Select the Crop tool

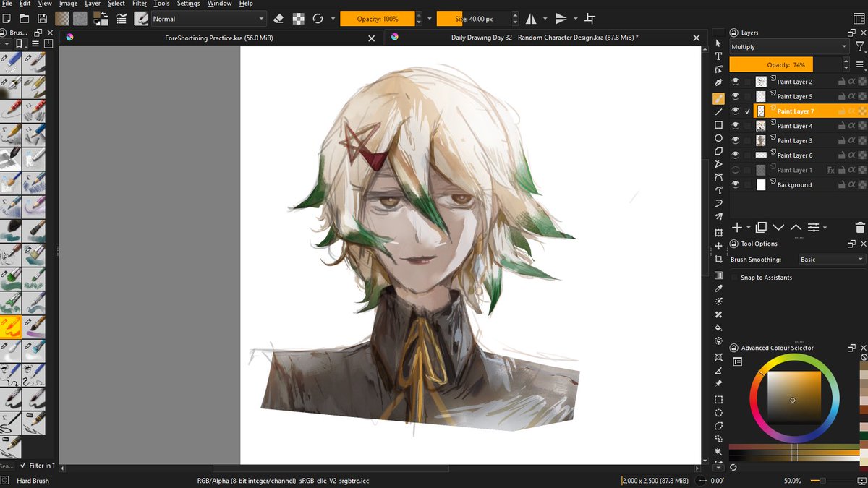coord(718,259)
